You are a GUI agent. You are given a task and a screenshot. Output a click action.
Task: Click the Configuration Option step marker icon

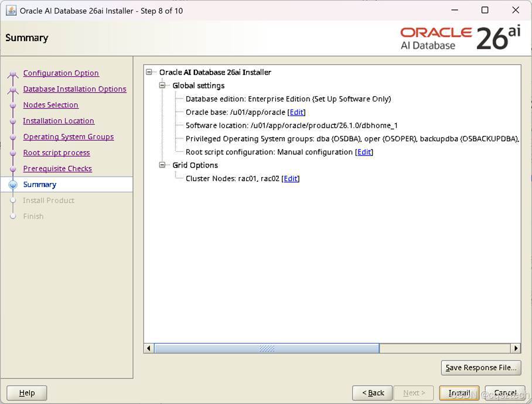[x=13, y=74]
